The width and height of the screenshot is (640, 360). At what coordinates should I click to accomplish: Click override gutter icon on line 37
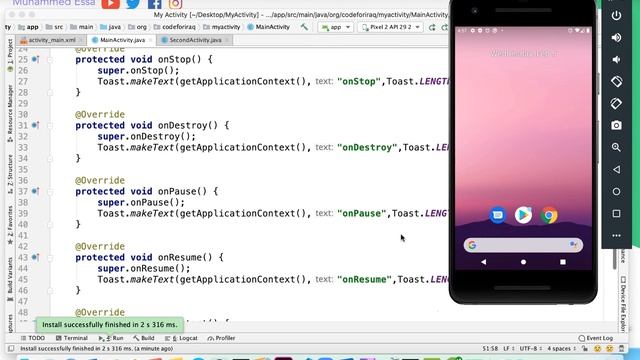tap(36, 191)
